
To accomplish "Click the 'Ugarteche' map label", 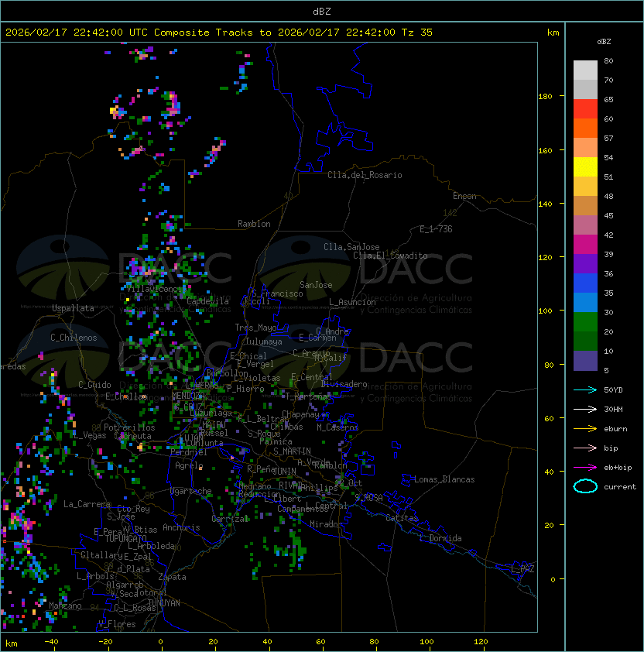I will coord(191,491).
